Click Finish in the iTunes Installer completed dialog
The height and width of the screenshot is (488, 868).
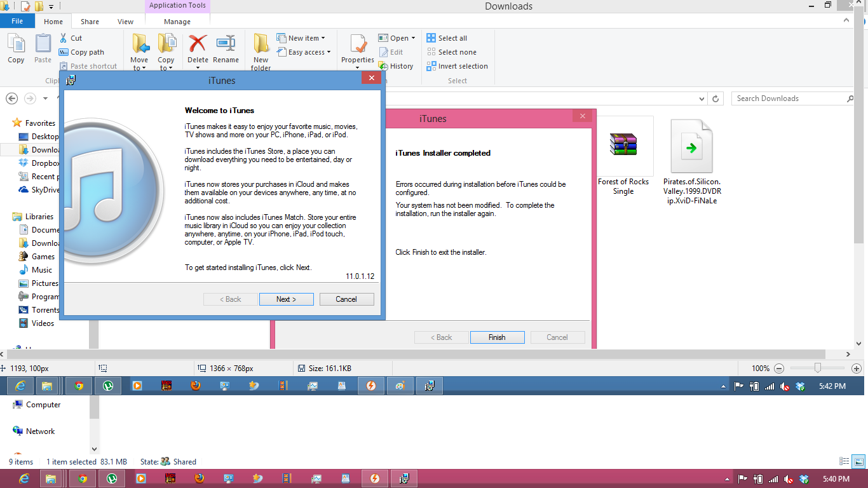click(x=497, y=337)
